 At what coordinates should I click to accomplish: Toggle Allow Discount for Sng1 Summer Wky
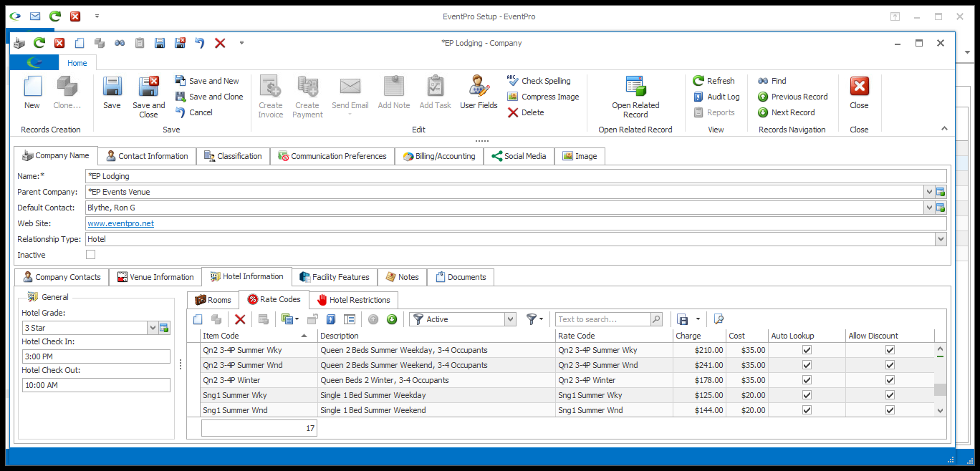890,395
